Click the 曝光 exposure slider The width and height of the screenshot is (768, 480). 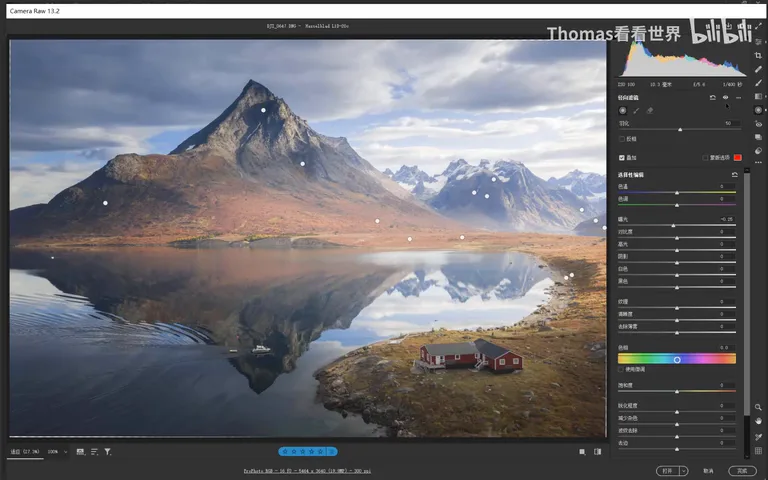(677, 226)
